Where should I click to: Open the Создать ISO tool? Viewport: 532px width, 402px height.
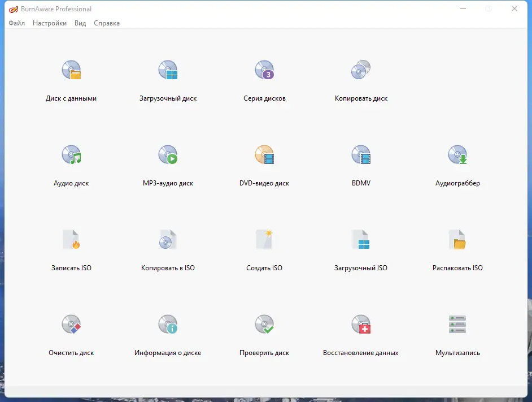pos(264,249)
